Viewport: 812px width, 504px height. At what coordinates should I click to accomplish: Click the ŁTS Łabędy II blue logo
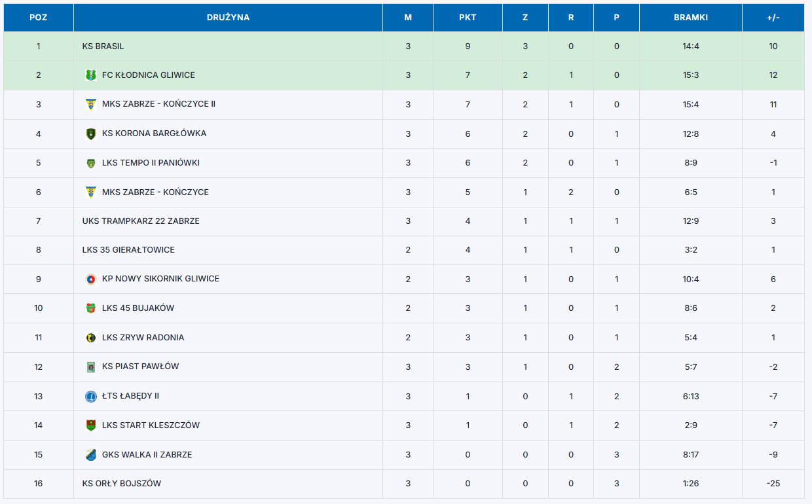click(x=90, y=396)
